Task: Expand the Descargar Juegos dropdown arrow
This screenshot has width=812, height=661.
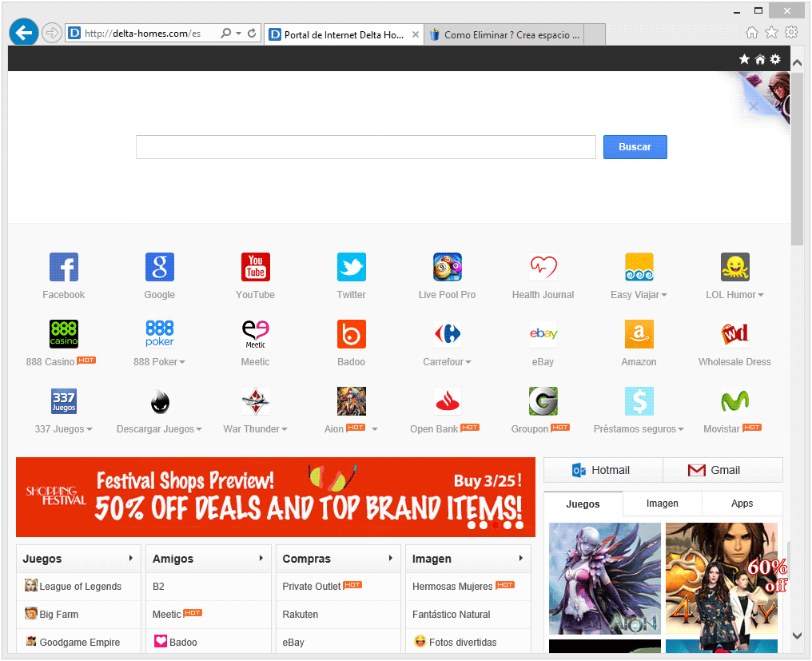Action: (x=199, y=429)
